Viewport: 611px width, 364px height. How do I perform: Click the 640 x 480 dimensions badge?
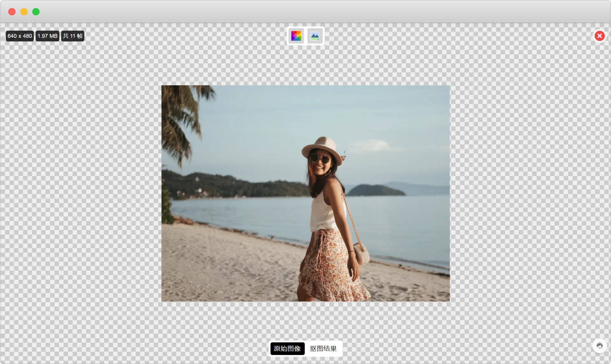pyautogui.click(x=20, y=36)
